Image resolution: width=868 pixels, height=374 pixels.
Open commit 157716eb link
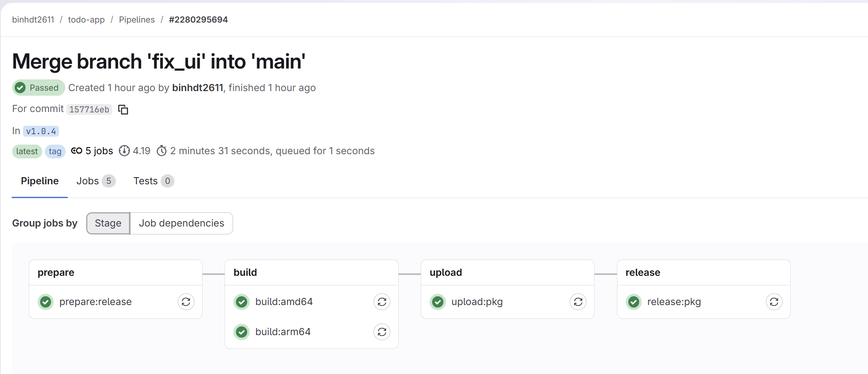(x=89, y=109)
